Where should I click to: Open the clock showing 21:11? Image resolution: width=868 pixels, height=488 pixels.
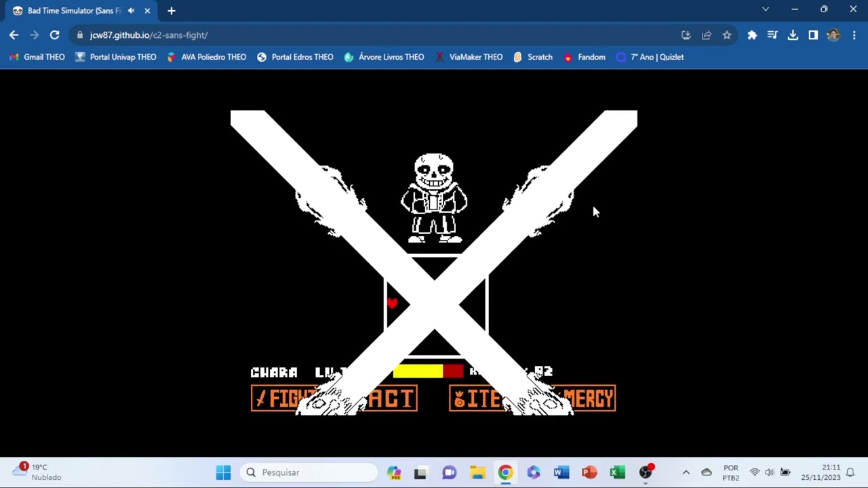(821, 472)
